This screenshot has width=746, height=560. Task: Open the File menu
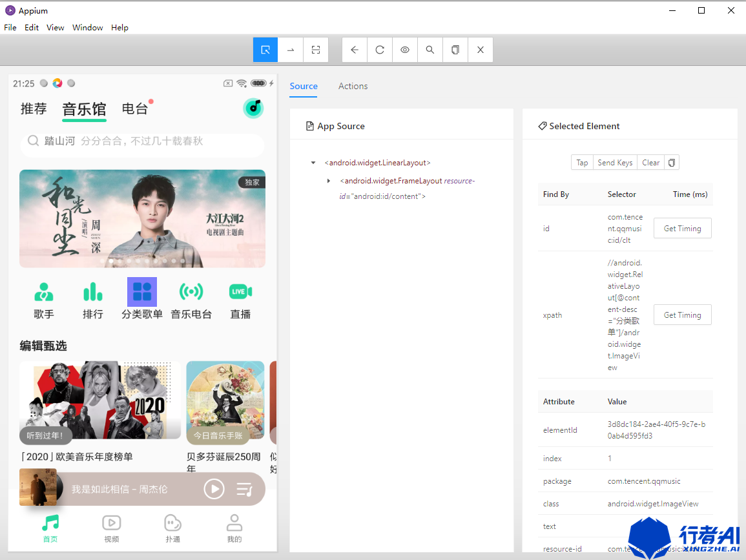(10, 28)
